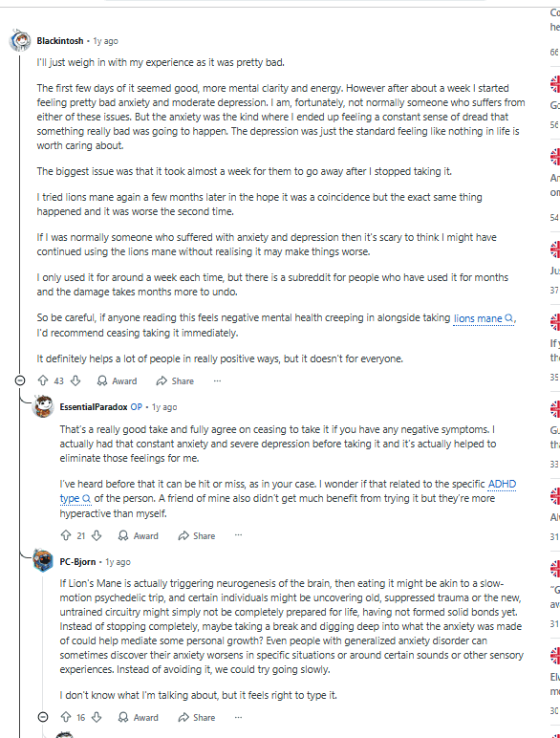Open EssentialParadox's avatar image

(x=43, y=405)
